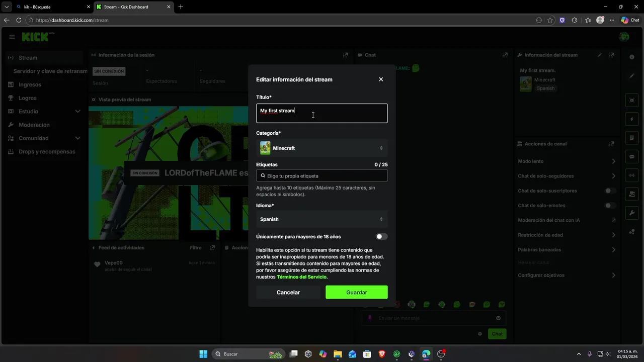Click the Filtro button in activity feed
The width and height of the screenshot is (644, 362).
coord(196,248)
